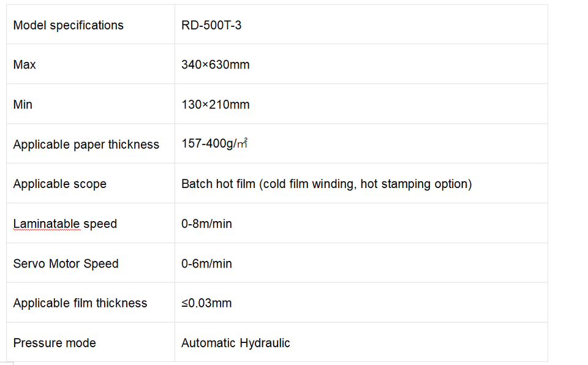Click the 157-400g/m² paper weight value
This screenshot has height=365, width=588.
214,144
